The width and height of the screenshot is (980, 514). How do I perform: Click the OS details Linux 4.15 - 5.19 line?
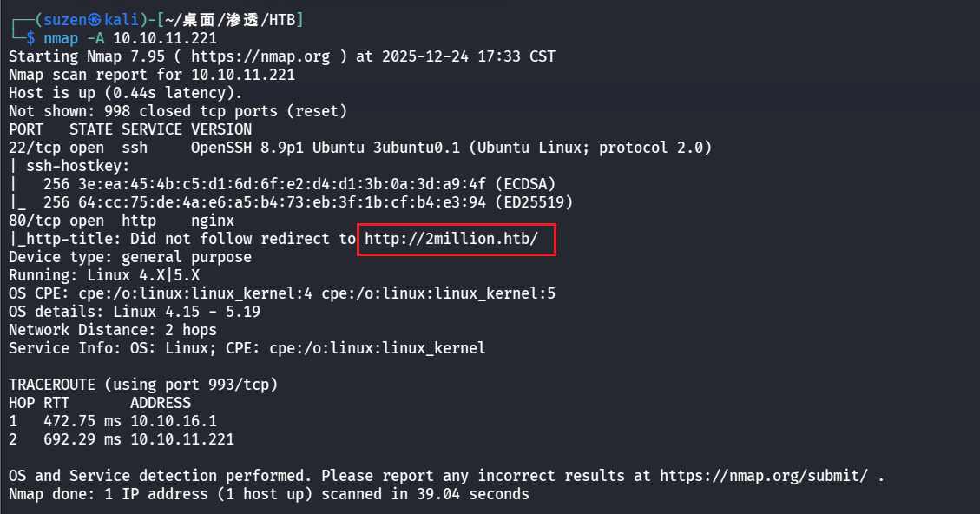(135, 312)
